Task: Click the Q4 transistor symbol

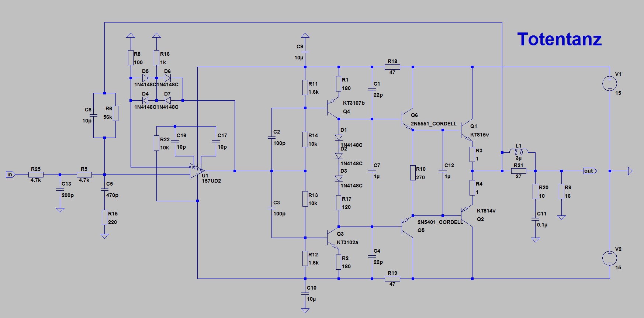Action: click(x=333, y=108)
